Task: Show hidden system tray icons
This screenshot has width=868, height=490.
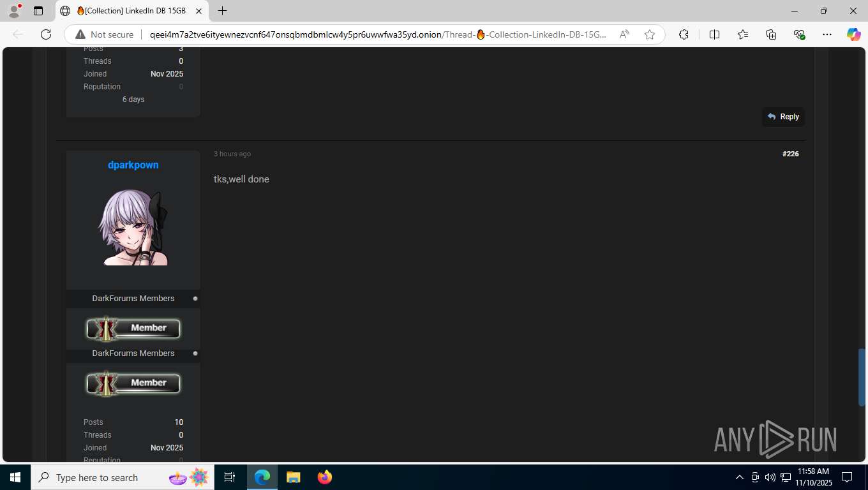Action: [x=740, y=477]
